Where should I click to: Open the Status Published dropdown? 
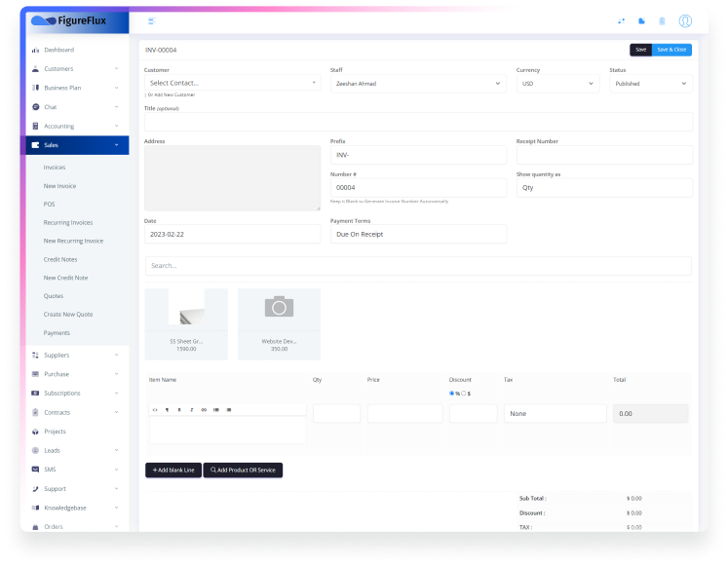[x=650, y=84]
